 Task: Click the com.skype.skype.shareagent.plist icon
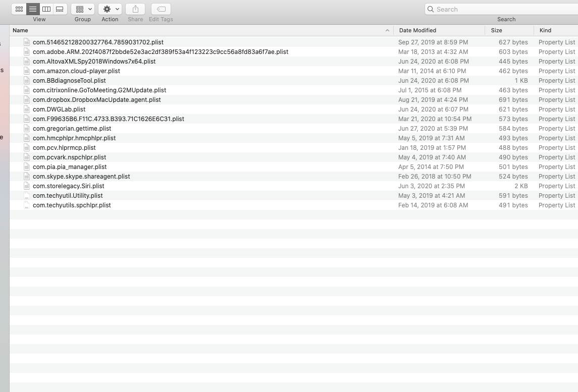coord(27,176)
